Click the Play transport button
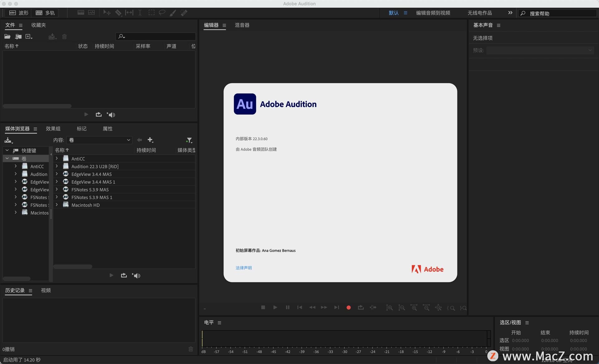Viewport: 599px width, 364px height. tap(275, 307)
